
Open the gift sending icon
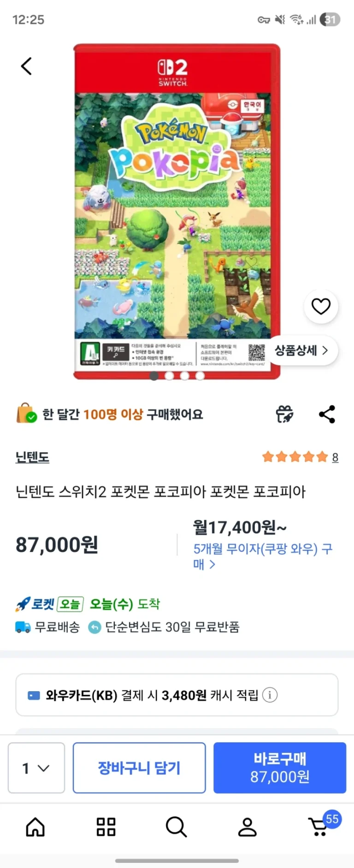coord(284,414)
